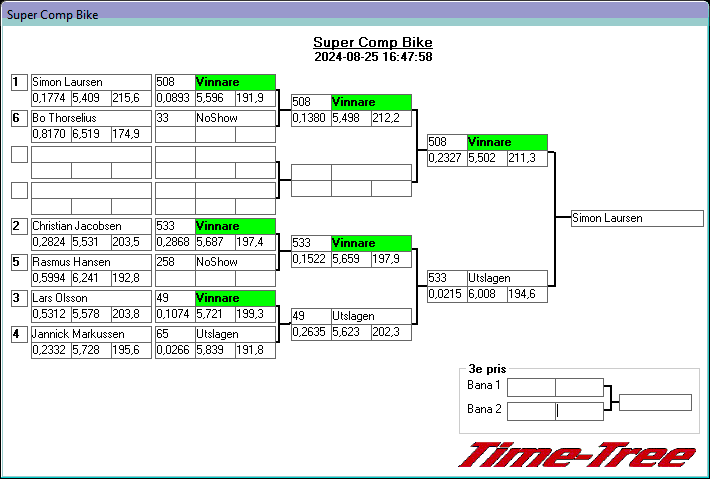Click the Jannick Markussen name field
Screen dimensions: 710x479
(x=91, y=334)
